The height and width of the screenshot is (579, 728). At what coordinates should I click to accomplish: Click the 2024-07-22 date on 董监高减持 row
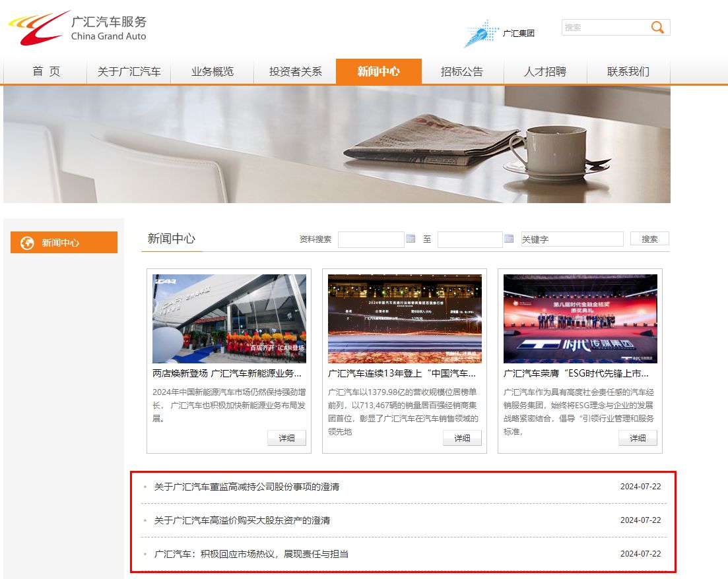point(641,487)
